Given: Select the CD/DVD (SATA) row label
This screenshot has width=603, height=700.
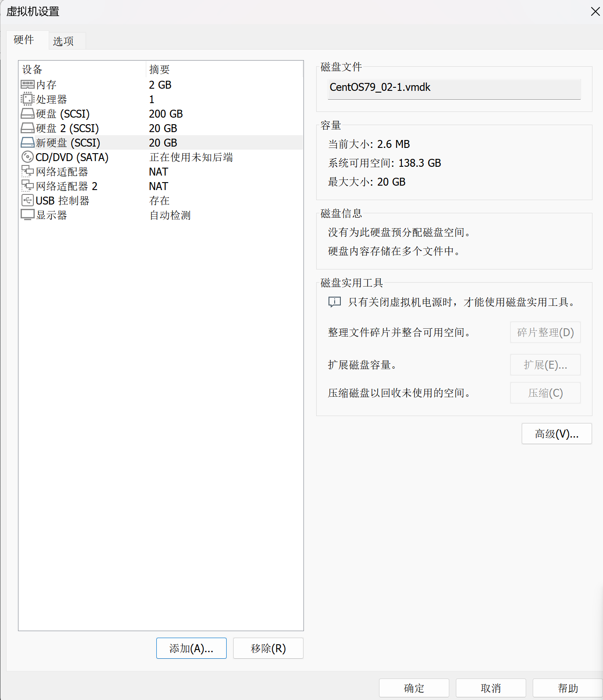Looking at the screenshot, I should tap(72, 157).
